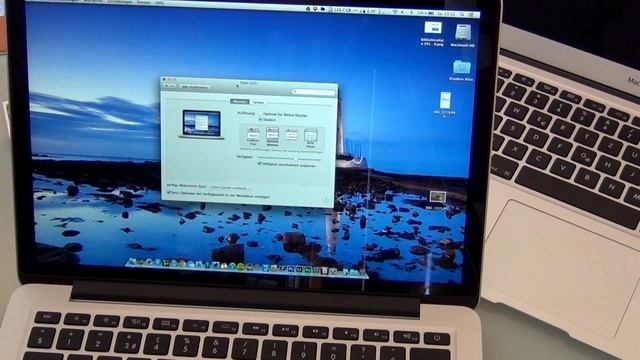
Task: Go forward in the Displays preferences window
Action: [x=172, y=86]
